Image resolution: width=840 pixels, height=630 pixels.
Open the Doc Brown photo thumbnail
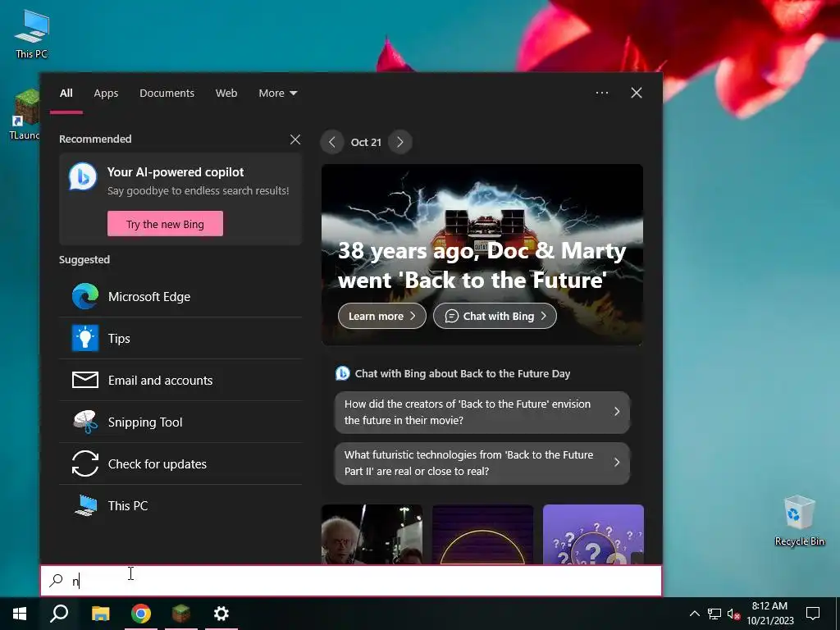click(372, 534)
